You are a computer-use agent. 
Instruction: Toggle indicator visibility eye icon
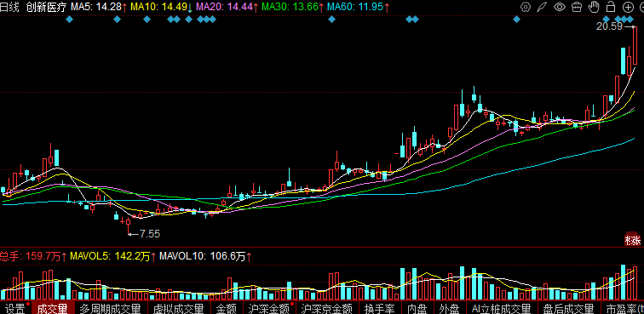pos(560,7)
